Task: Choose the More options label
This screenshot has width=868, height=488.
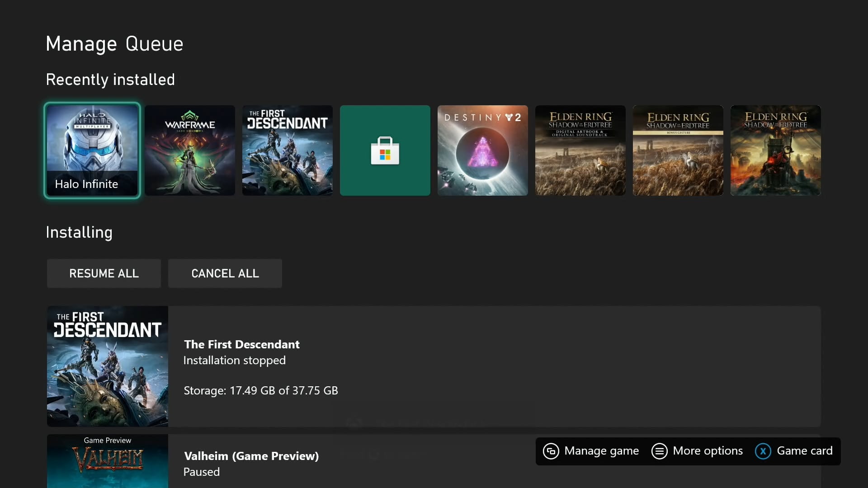Action: tap(708, 451)
